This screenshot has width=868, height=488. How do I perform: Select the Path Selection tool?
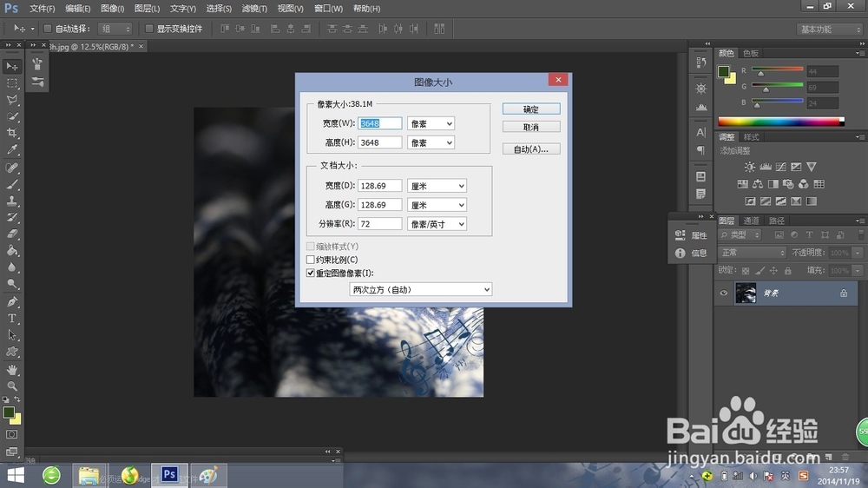pyautogui.click(x=11, y=334)
